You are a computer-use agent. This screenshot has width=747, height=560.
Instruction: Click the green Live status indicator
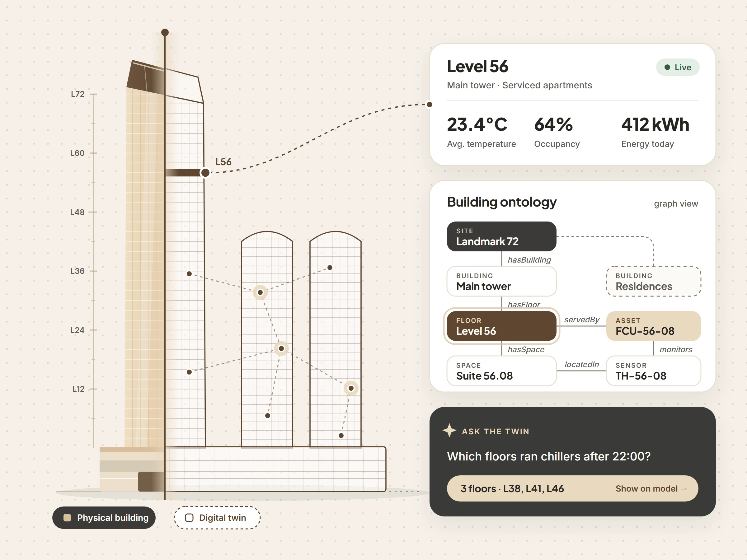[677, 67]
